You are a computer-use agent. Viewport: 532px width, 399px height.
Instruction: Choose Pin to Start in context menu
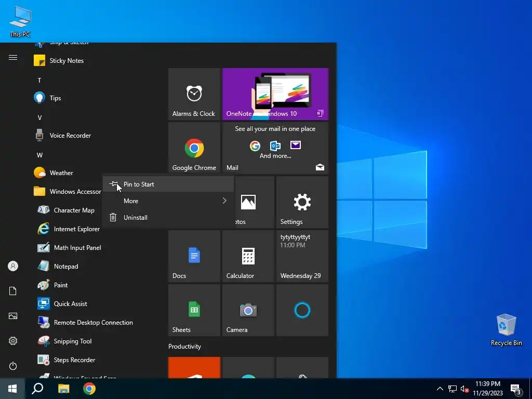pos(168,184)
